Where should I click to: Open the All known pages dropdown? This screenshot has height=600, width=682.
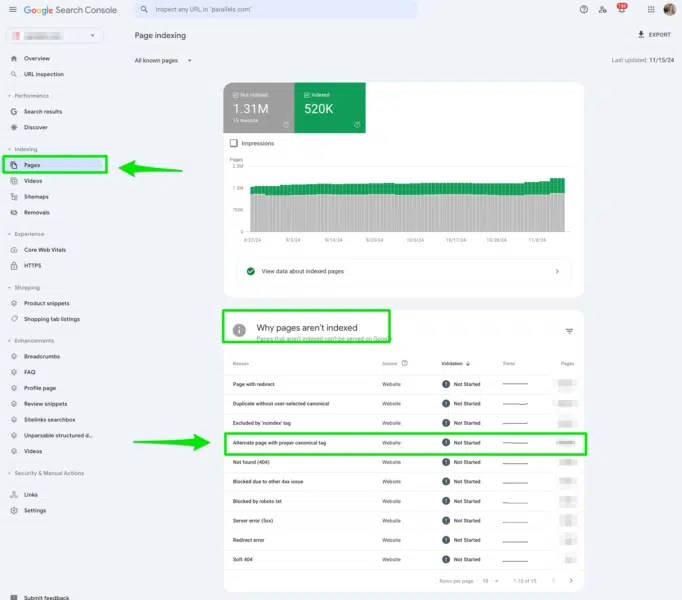coord(163,60)
